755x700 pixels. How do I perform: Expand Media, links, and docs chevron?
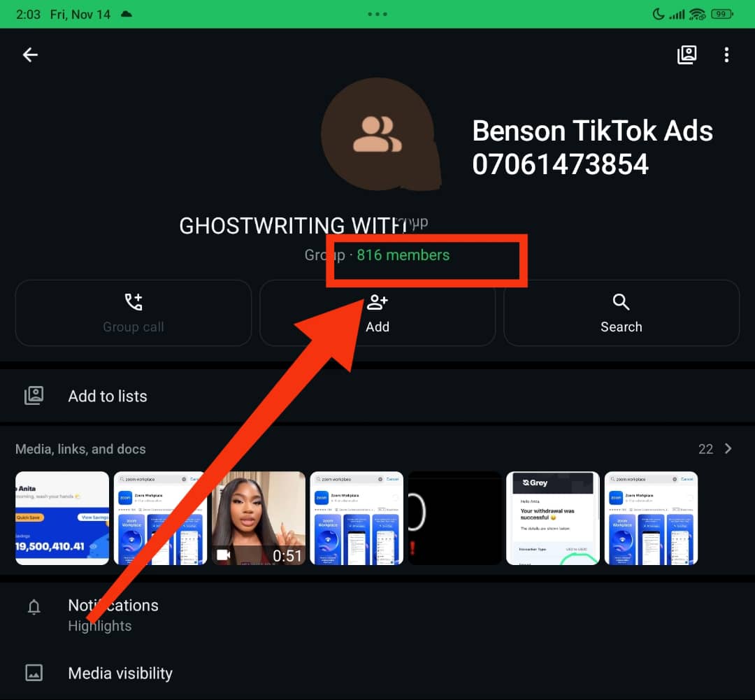728,449
